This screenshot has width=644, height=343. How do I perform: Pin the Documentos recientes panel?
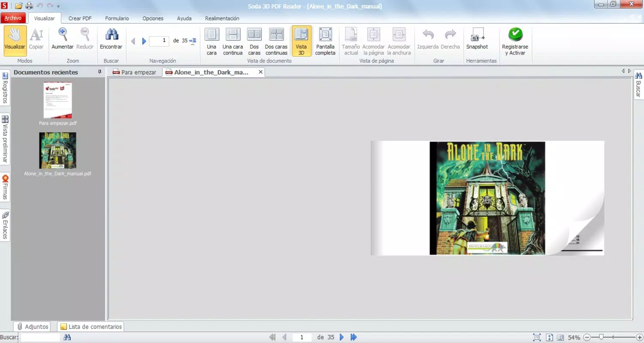(x=100, y=72)
